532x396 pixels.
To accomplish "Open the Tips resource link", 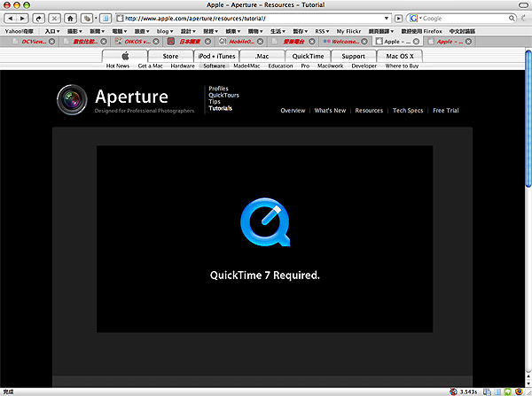I will [x=215, y=101].
